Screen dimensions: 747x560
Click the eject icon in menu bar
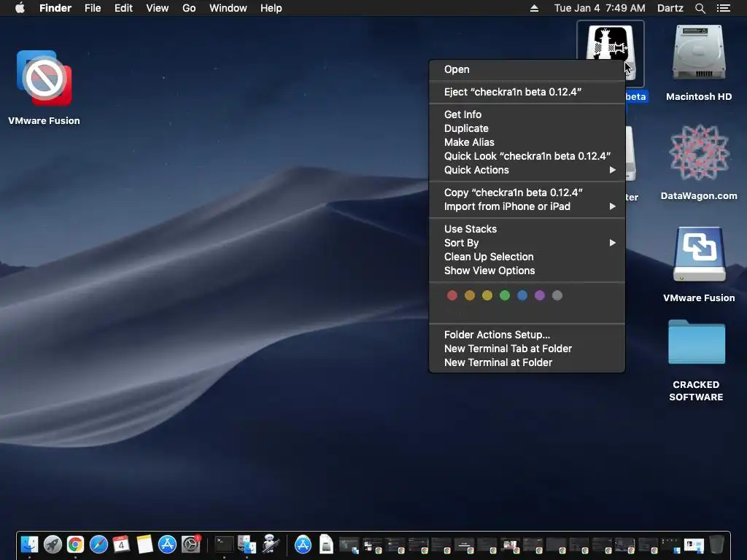pyautogui.click(x=534, y=8)
